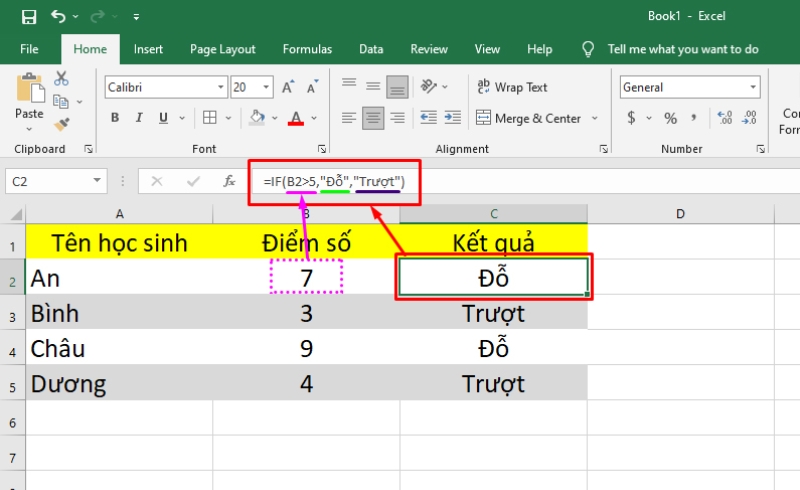The height and width of the screenshot is (490, 800).
Task: Open the Merge & Center dropdown arrow
Action: tap(595, 118)
